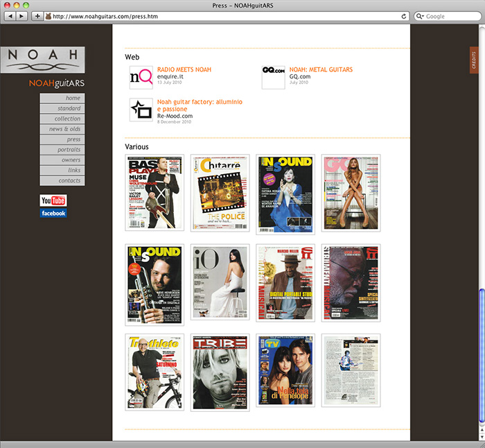This screenshot has width=485, height=448.
Task: Click the enquire.it source text
Action: [170, 76]
